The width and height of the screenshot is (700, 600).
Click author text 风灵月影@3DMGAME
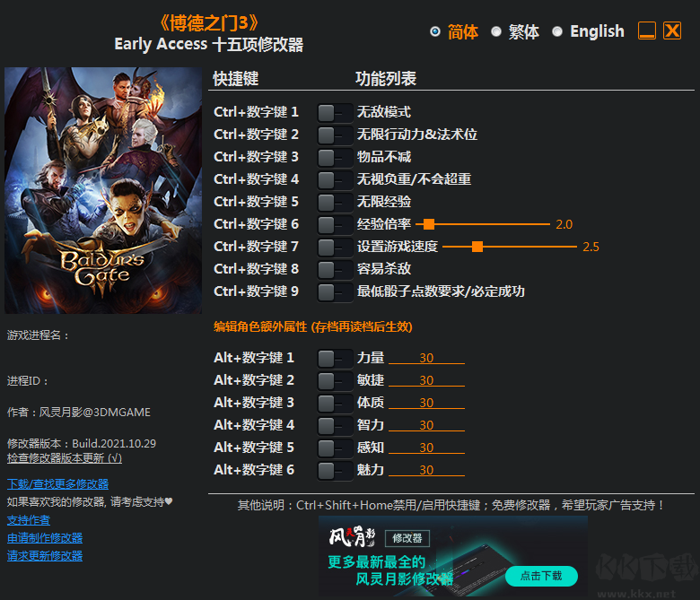coord(94,413)
